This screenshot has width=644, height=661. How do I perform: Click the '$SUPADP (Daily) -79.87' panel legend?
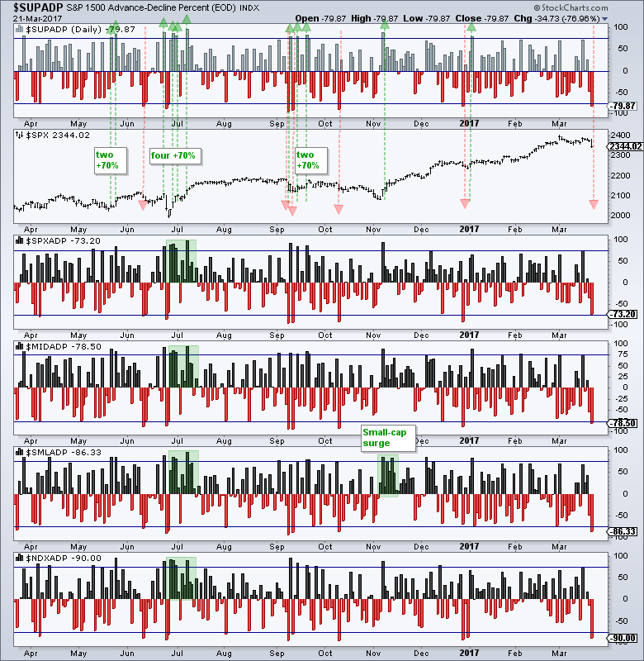[x=80, y=30]
